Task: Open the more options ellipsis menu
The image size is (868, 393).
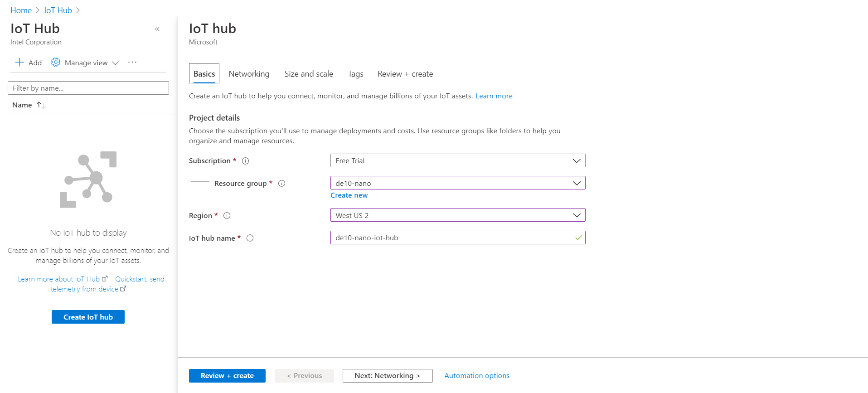Action: point(132,63)
